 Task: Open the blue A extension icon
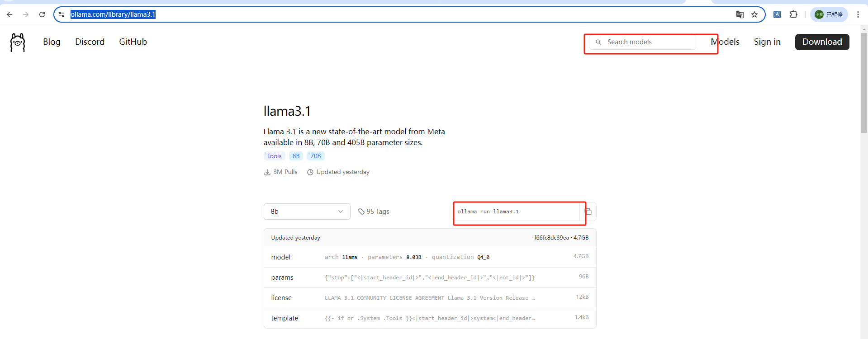(x=777, y=14)
